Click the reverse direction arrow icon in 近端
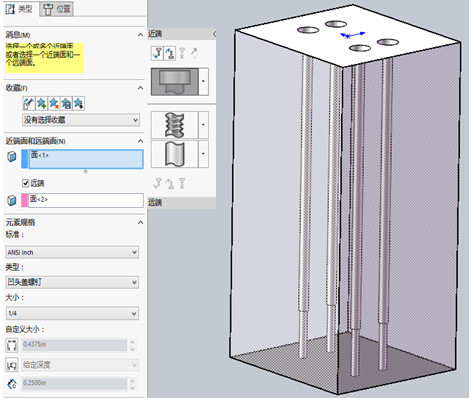471x398 pixels. pyautogui.click(x=194, y=53)
